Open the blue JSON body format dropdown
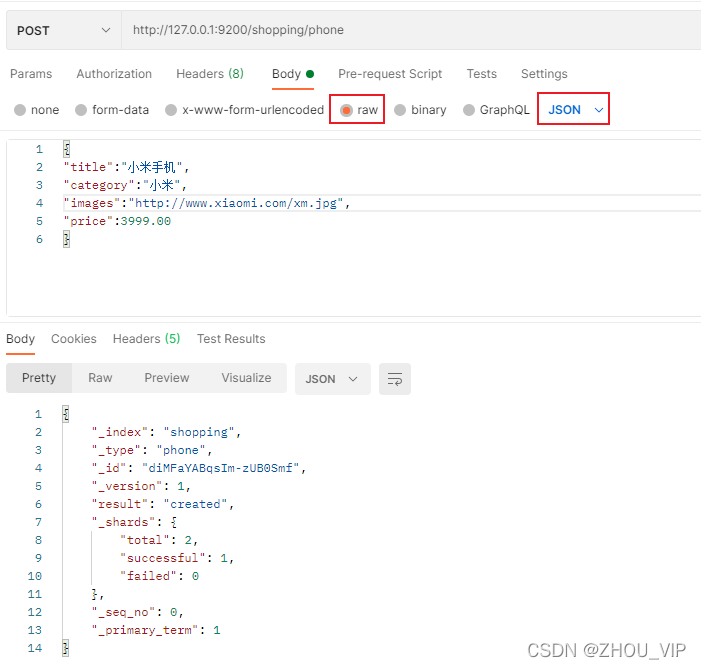This screenshot has width=701, height=669. pos(574,110)
